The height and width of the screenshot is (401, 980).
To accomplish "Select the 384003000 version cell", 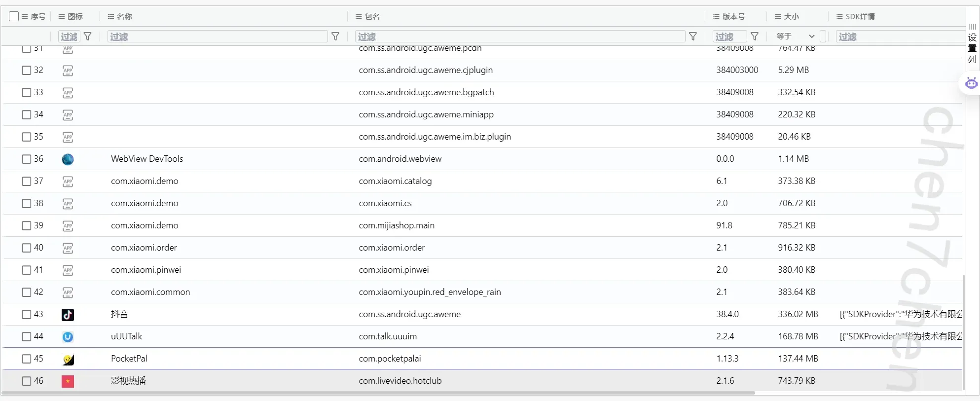I will (x=737, y=70).
